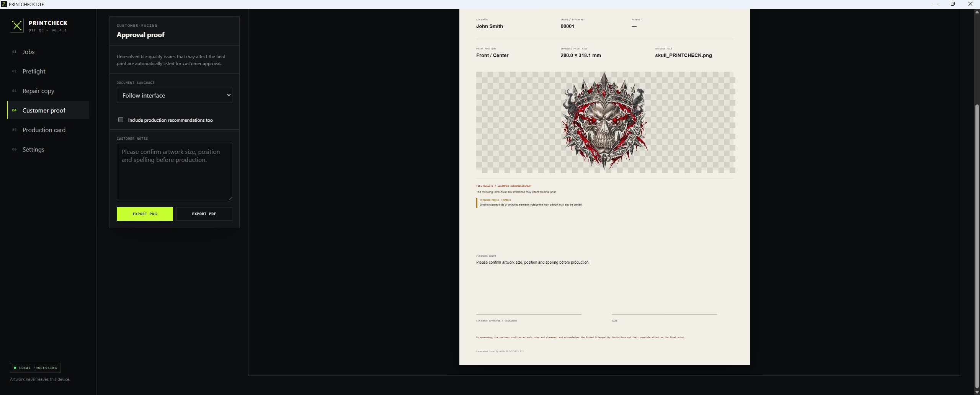Click file name skull_PRINTCHECK.png

[x=683, y=55]
